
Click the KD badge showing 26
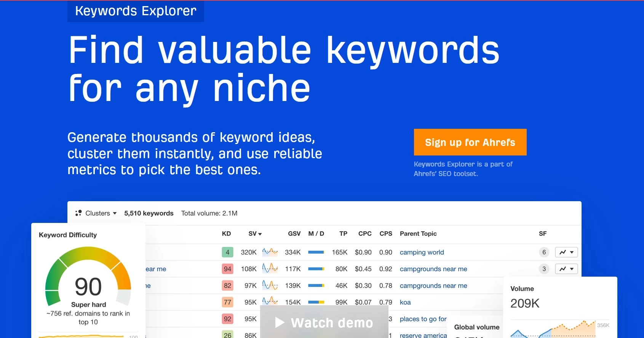coord(227,335)
